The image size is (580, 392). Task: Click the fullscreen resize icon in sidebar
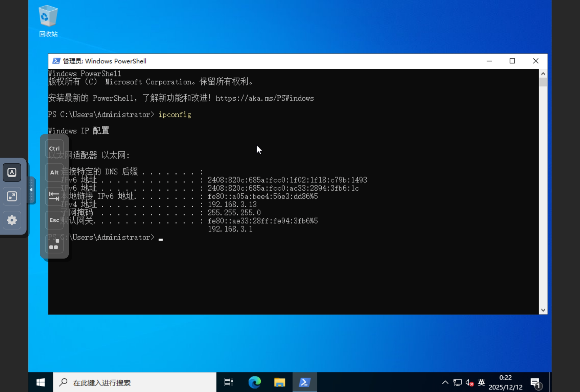(12, 196)
